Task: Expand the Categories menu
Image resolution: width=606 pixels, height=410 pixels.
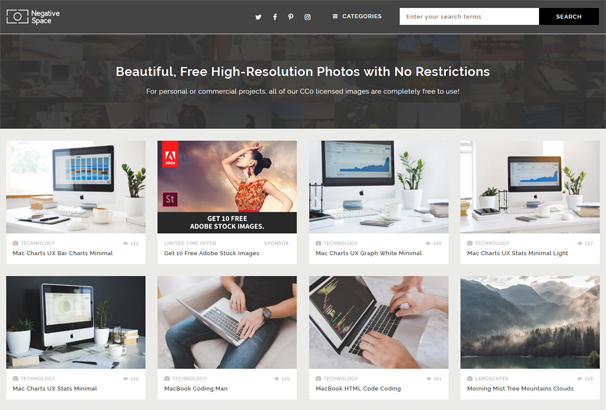Action: click(357, 16)
